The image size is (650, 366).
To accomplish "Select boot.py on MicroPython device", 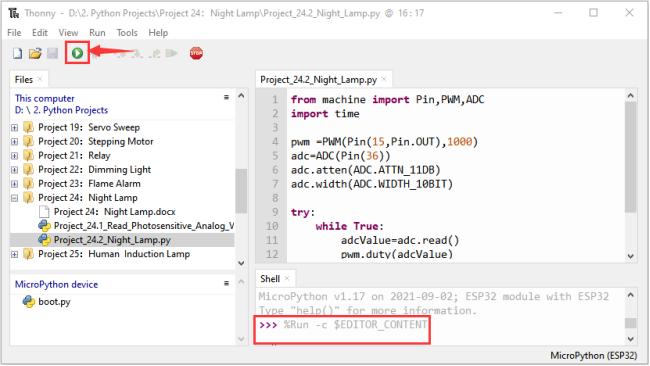I will (54, 301).
